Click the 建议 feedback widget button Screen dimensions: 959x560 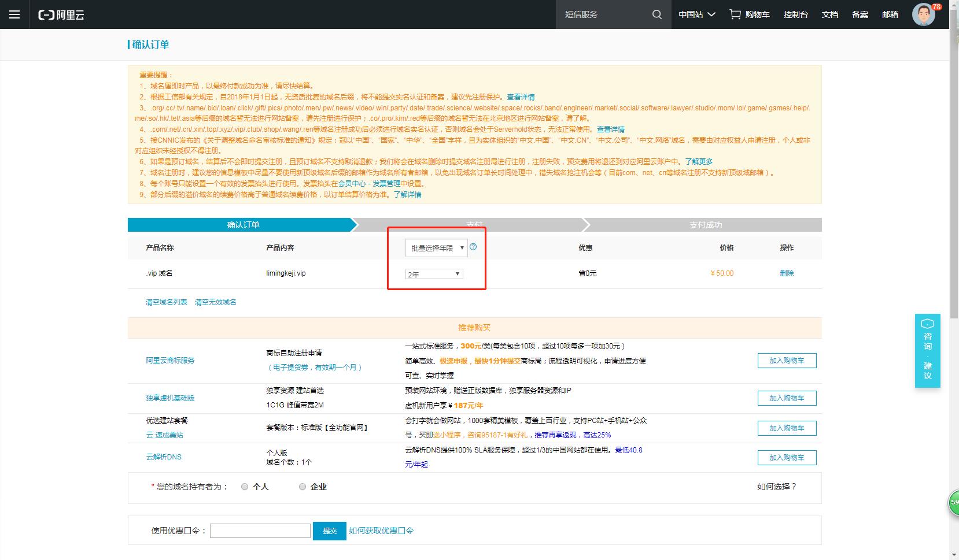coord(928,370)
